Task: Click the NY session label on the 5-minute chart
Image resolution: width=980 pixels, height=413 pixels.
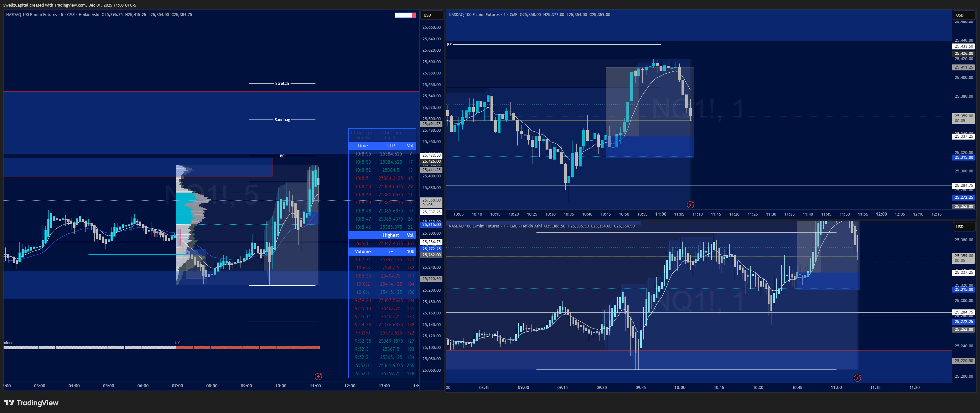Action: [177, 343]
